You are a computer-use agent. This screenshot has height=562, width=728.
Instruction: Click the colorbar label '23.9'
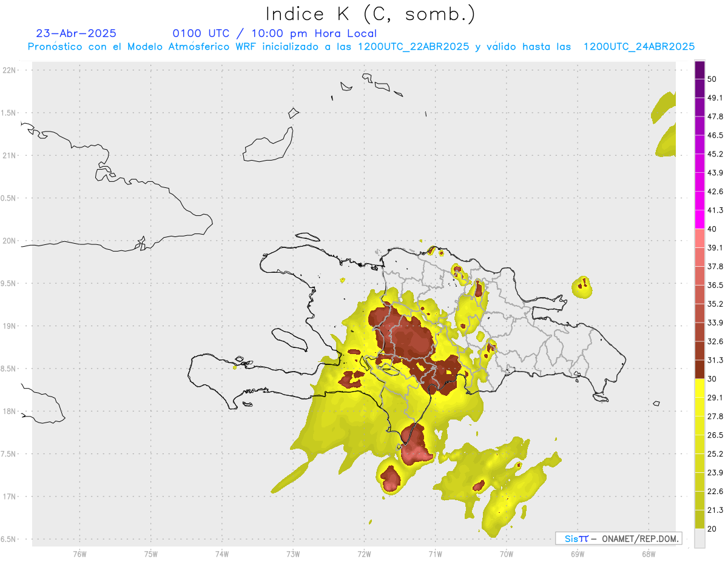pos(715,472)
